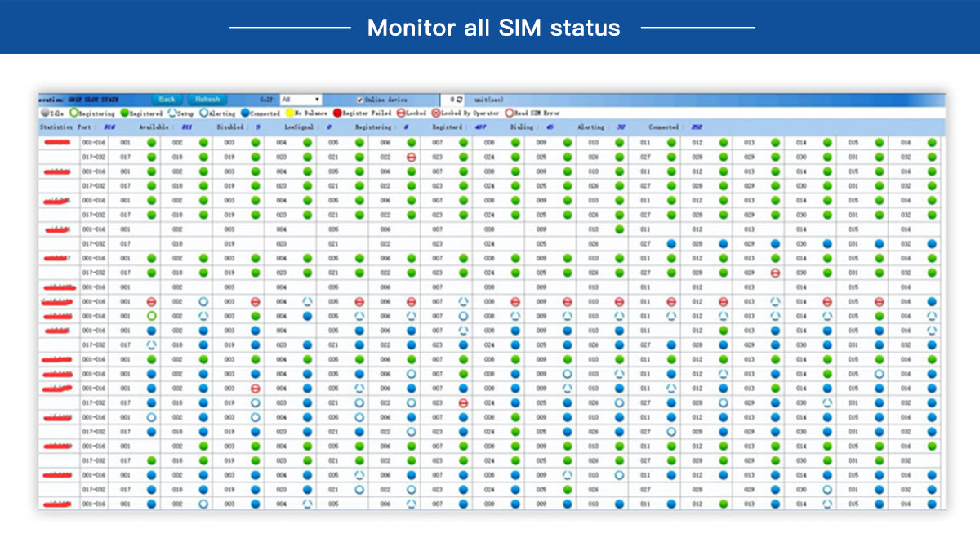Click red locked status of slot 022 in second row
The height and width of the screenshot is (560, 980).
pyautogui.click(x=412, y=157)
